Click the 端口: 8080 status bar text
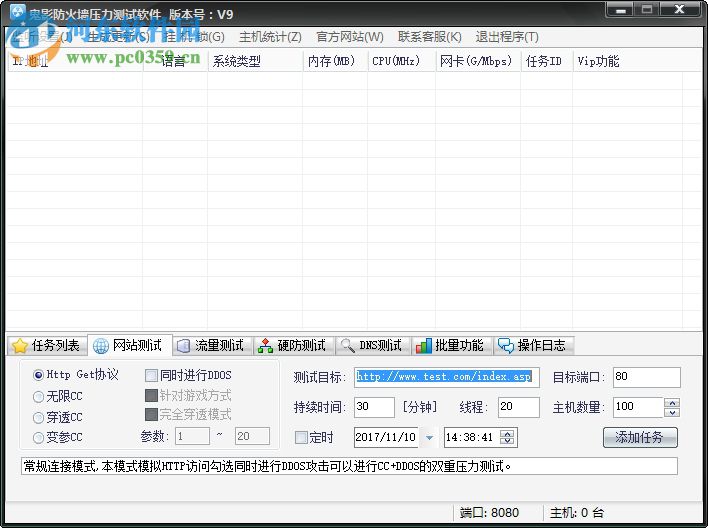The width and height of the screenshot is (708, 528). (x=489, y=513)
